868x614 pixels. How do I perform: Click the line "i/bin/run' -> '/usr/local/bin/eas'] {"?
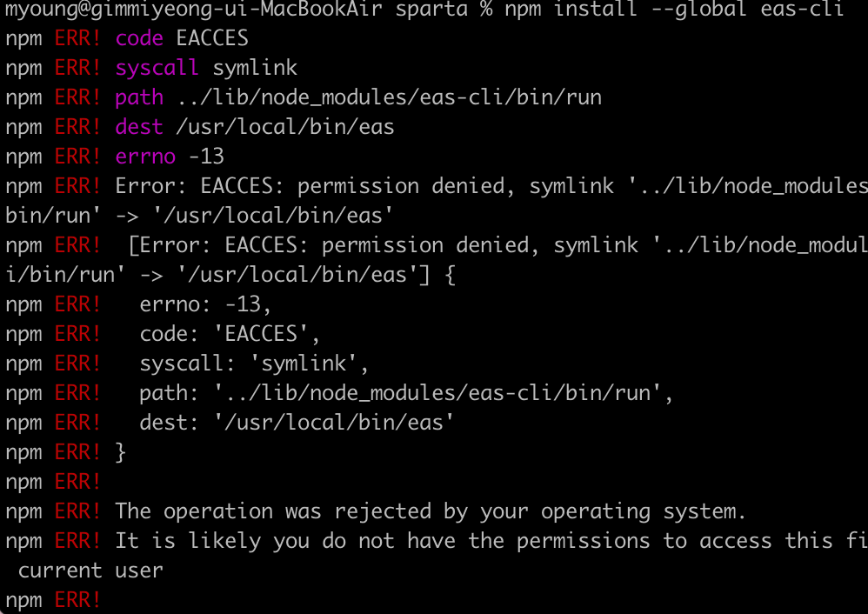tap(230, 275)
